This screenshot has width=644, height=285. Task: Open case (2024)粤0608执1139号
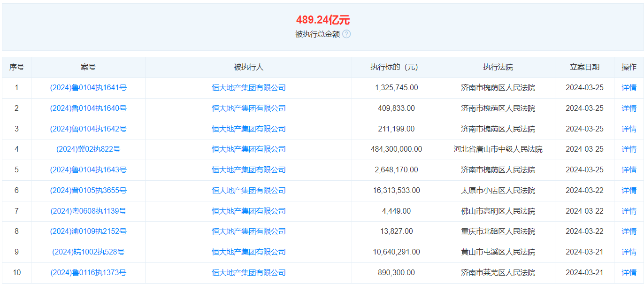(88, 211)
